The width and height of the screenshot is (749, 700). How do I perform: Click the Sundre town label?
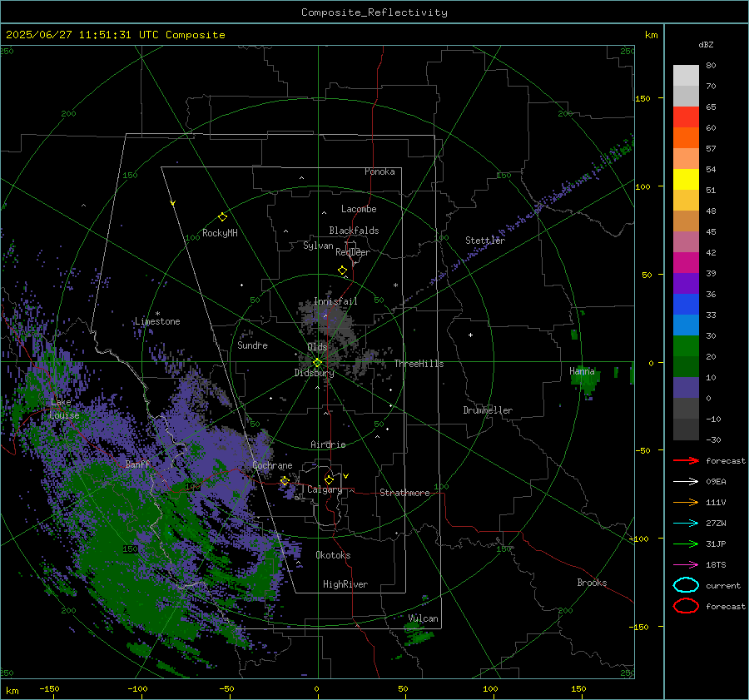pos(253,345)
